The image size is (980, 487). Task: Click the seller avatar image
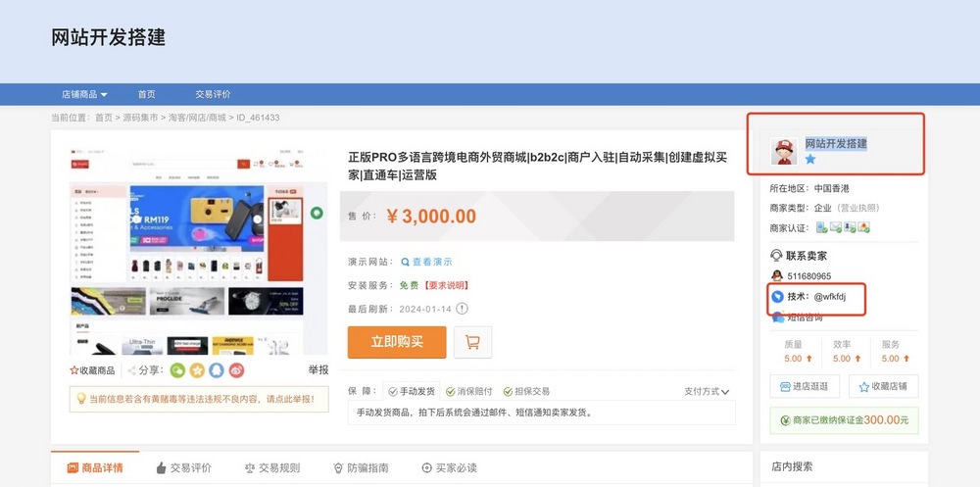(x=784, y=151)
